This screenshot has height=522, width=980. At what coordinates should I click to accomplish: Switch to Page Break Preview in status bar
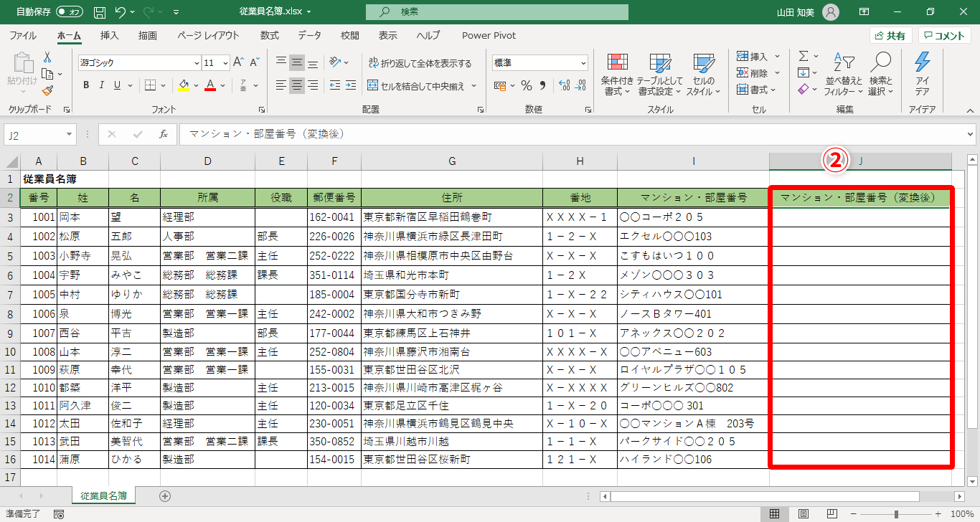coord(832,514)
